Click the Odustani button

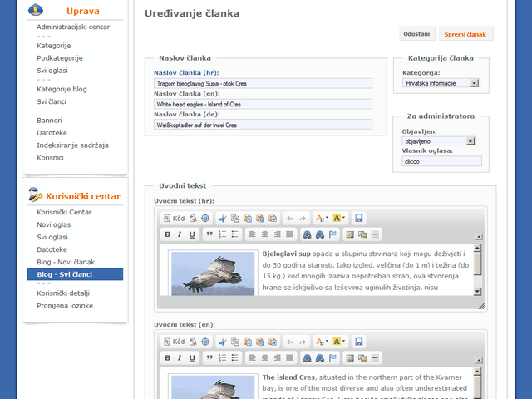click(x=416, y=34)
